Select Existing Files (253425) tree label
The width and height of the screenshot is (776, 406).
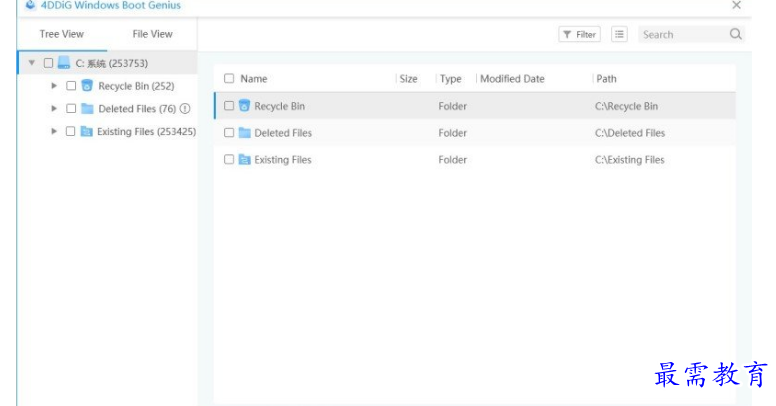pos(146,132)
